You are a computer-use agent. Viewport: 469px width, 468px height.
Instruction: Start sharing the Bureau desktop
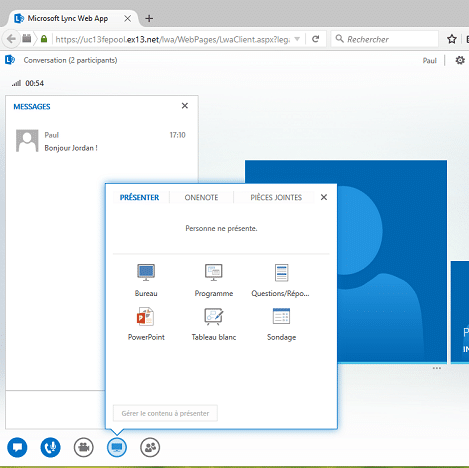coord(146,280)
